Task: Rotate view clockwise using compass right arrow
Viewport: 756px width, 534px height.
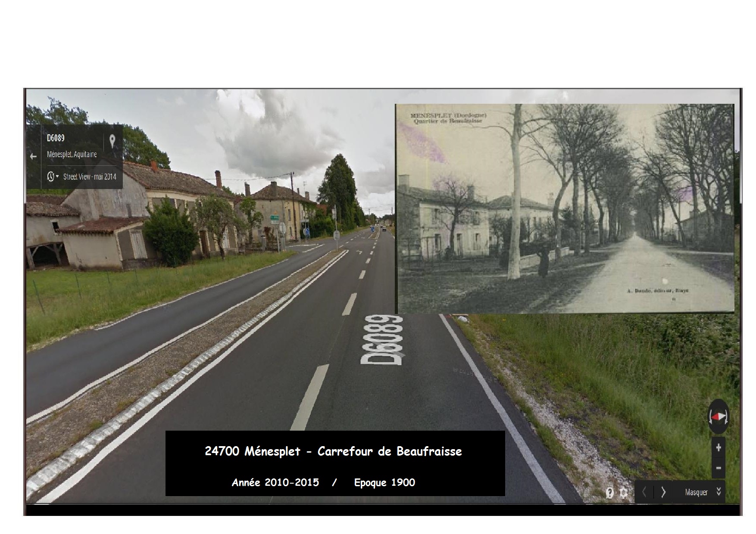Action: (727, 416)
